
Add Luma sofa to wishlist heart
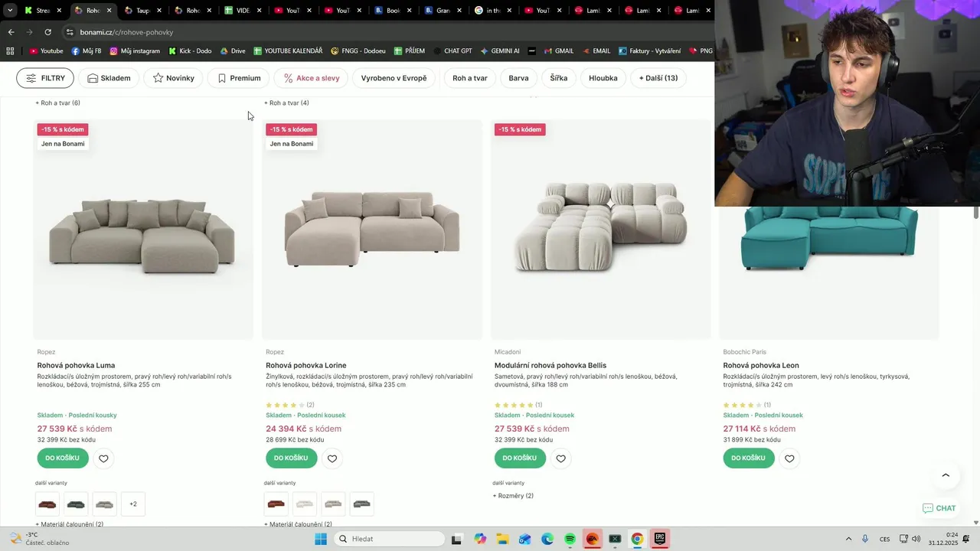103,458
